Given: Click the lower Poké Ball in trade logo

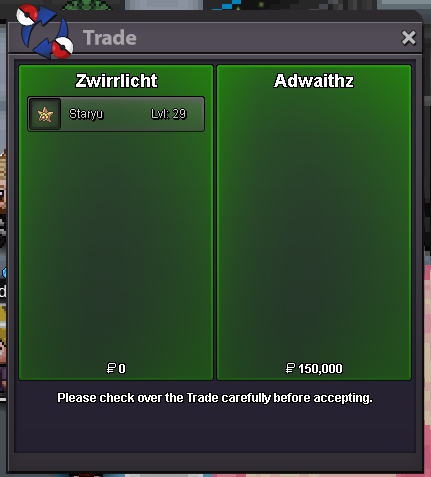Looking at the screenshot, I should (x=62, y=48).
